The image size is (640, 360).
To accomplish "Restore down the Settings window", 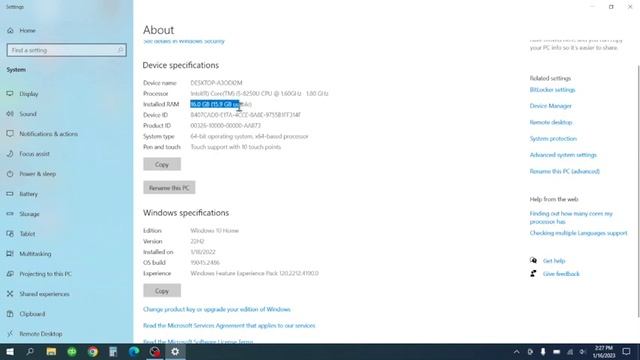I will click(x=611, y=7).
